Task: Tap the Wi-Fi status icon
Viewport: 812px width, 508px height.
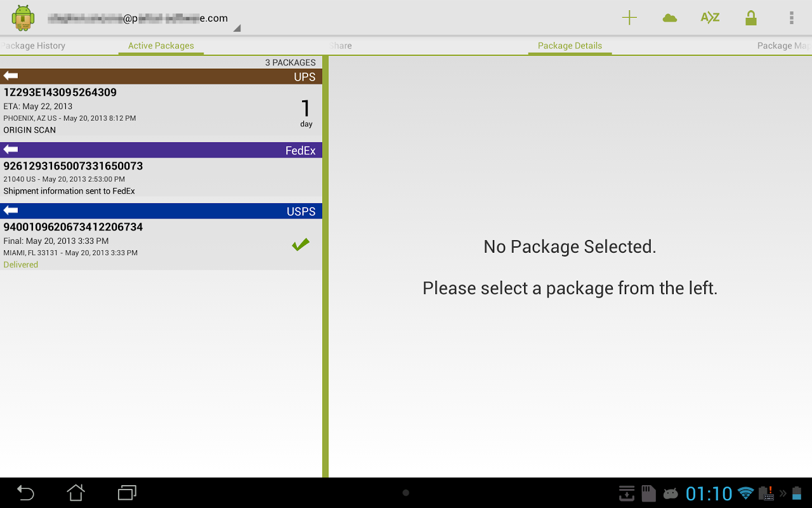Action: pyautogui.click(x=745, y=493)
